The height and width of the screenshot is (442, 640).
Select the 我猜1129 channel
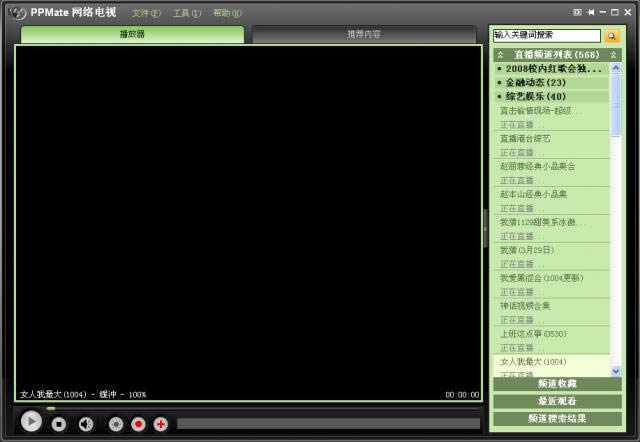(552, 229)
